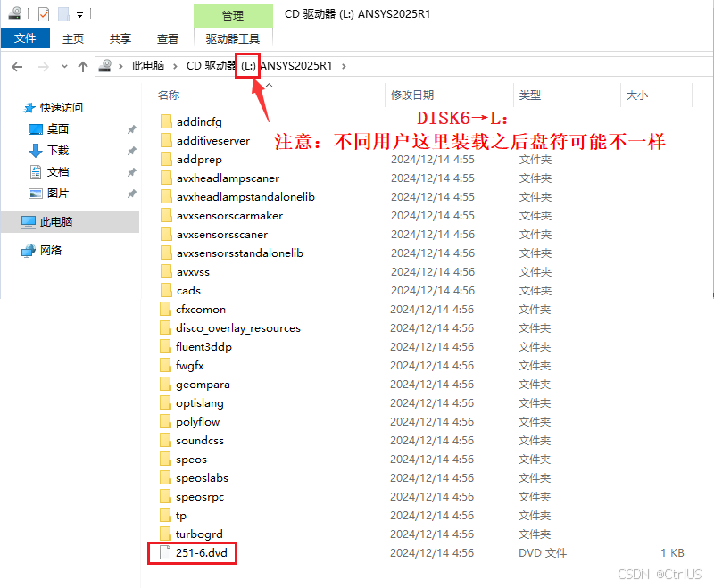Select the avxsensorsscaner folder name

tap(222, 235)
